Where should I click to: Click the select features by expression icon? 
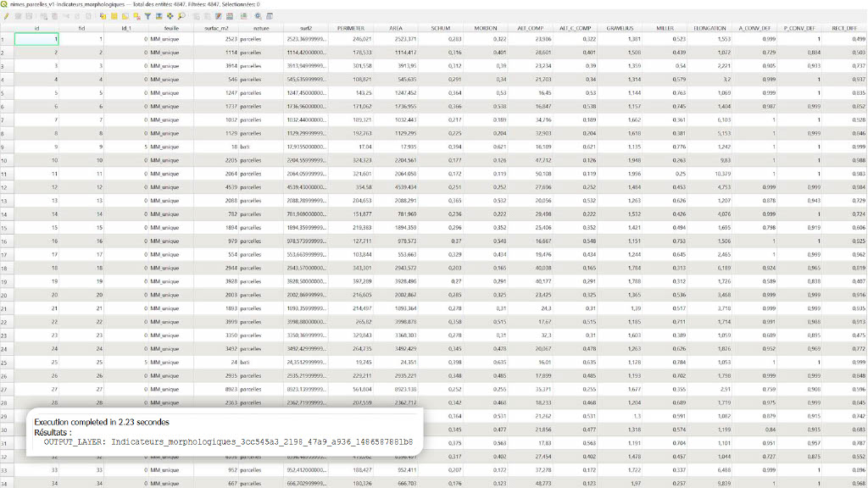[x=103, y=16]
